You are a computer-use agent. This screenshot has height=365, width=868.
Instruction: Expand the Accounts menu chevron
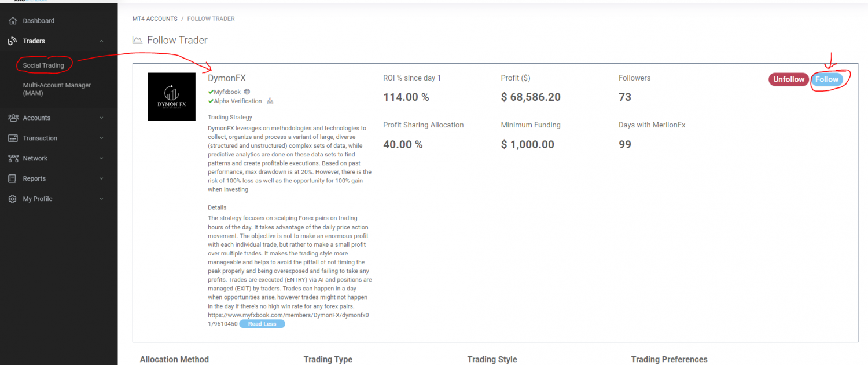point(101,118)
